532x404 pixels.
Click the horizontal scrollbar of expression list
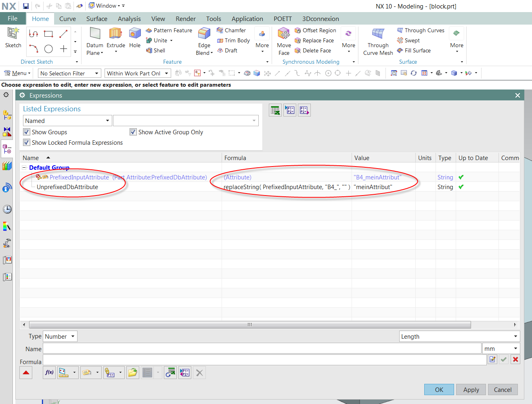pos(250,325)
